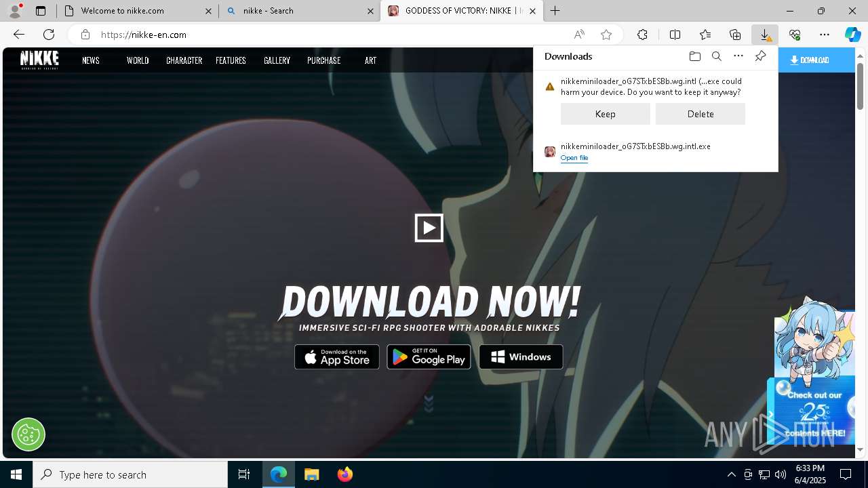Viewport: 868px width, 488px height.
Task: Open a new tab with plus
Action: 555,11
